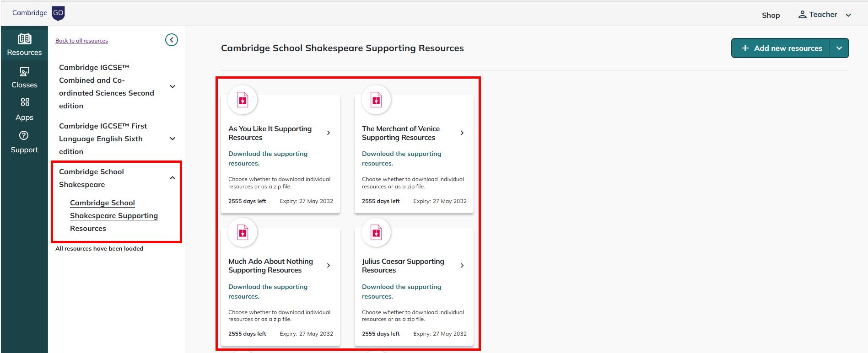Click the Much Ado About Nothing download icon
Screen dimensions: 868x353
point(243,233)
